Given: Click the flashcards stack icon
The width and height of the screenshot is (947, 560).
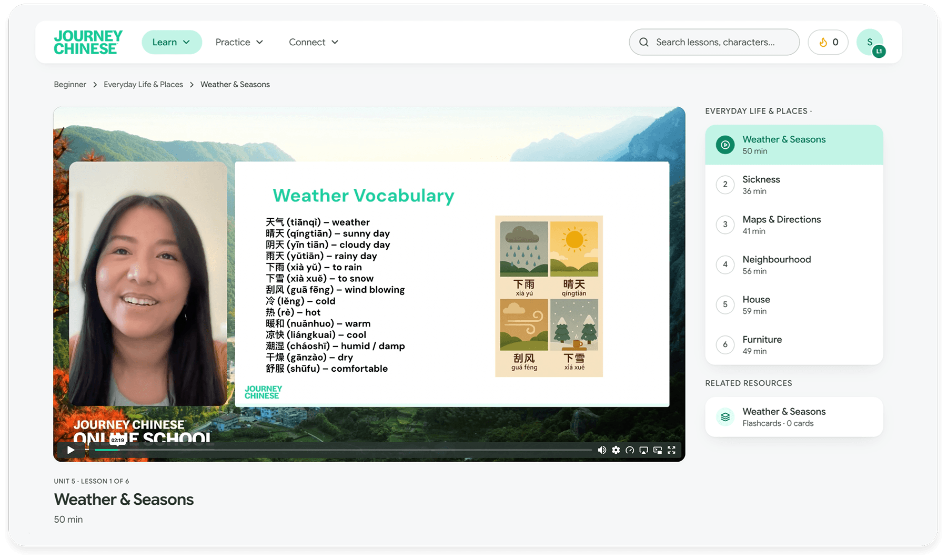Looking at the screenshot, I should coord(725,417).
